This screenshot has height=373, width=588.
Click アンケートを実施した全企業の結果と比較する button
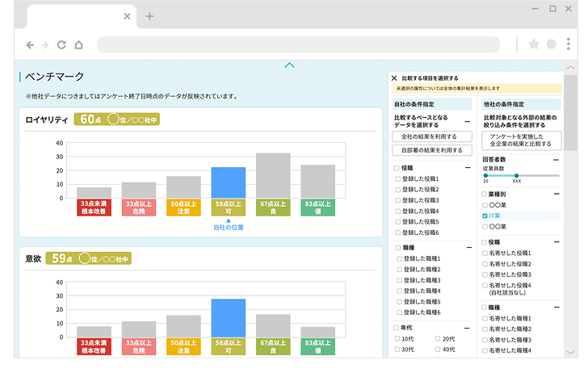[522, 140]
